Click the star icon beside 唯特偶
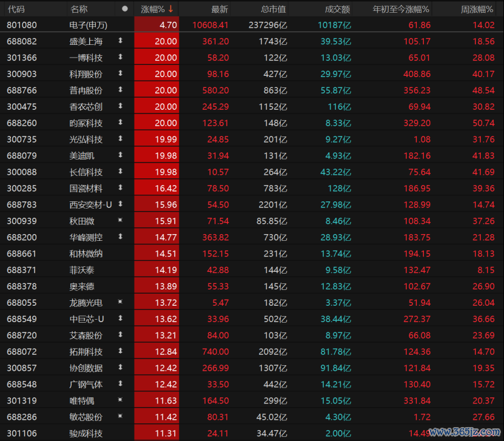Image resolution: width=504 pixels, height=441 pixels. click(120, 400)
